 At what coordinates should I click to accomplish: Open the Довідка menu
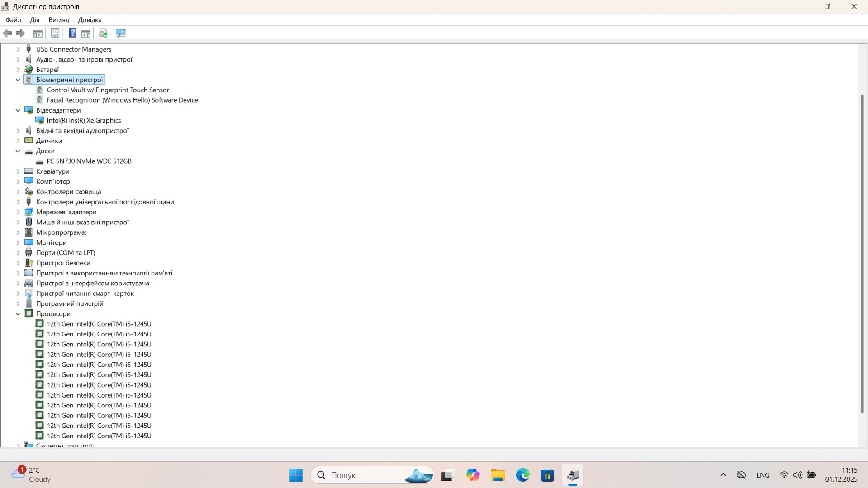(x=90, y=20)
